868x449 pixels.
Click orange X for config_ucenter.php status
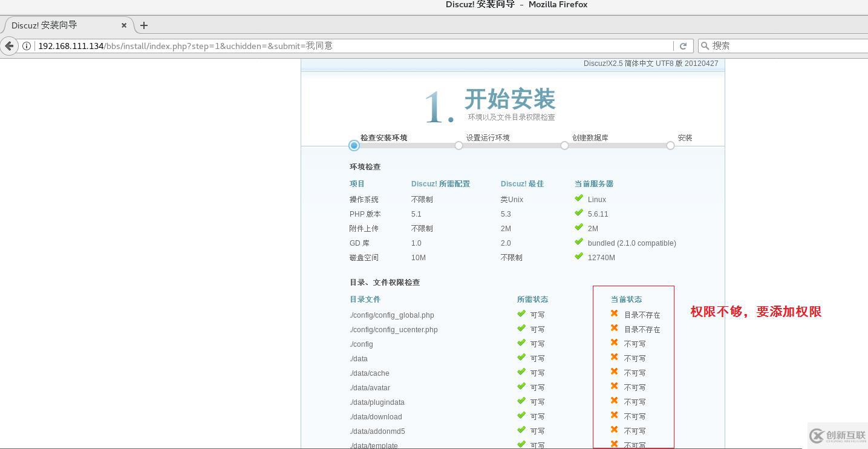tap(614, 328)
